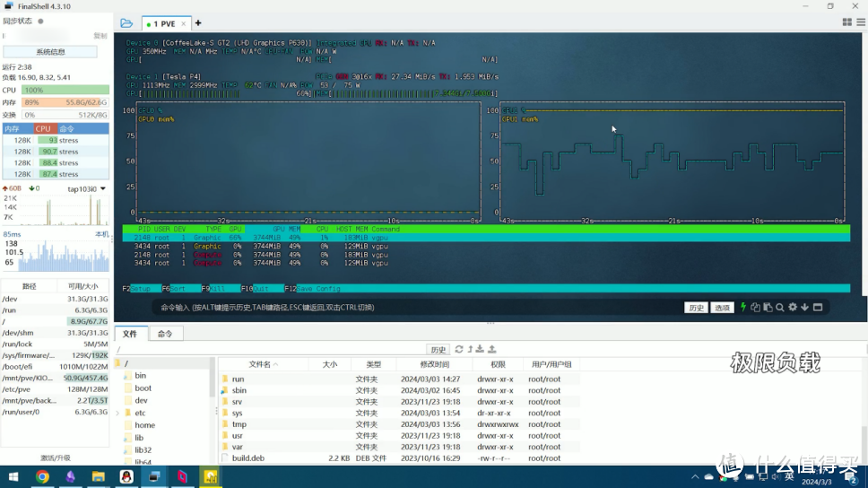Open Google Chrome from the taskbar
The height and width of the screenshot is (488, 868).
pyautogui.click(x=42, y=477)
